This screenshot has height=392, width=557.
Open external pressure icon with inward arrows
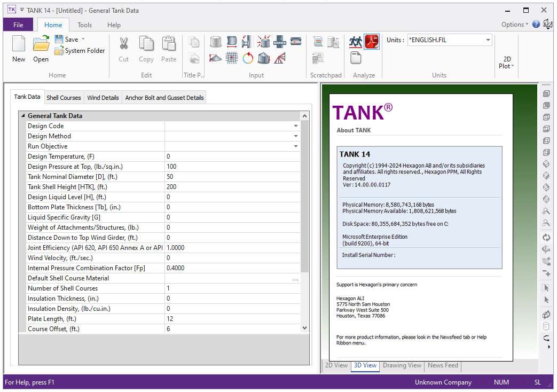[x=264, y=42]
